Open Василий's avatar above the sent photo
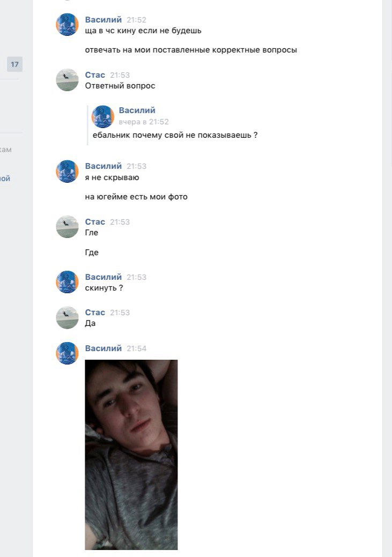392x557 pixels. coord(67,353)
